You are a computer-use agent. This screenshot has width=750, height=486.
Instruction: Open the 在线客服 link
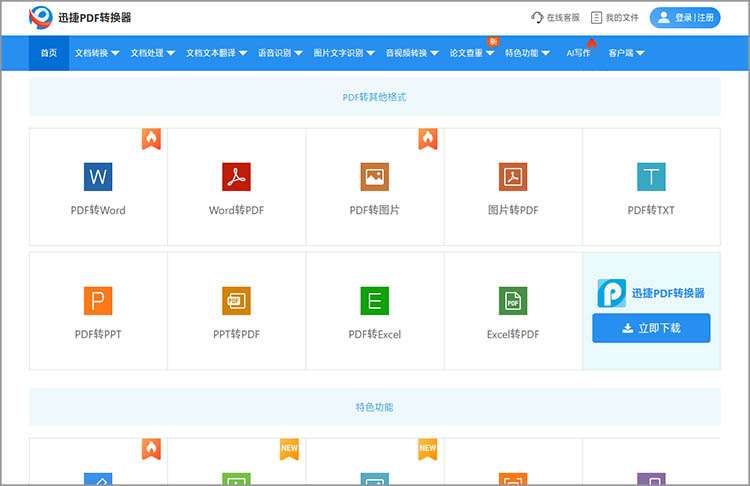click(x=555, y=18)
